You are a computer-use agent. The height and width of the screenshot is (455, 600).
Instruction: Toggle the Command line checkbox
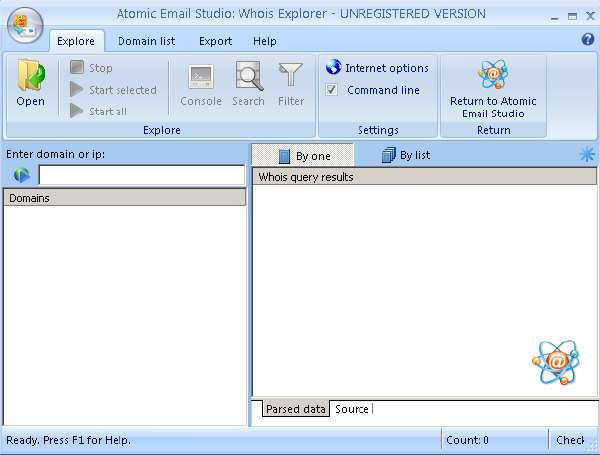click(x=331, y=90)
